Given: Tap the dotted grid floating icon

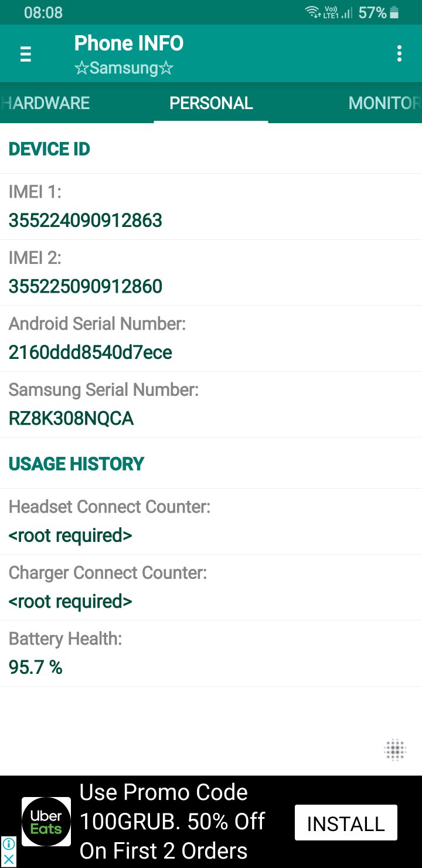Looking at the screenshot, I should (x=395, y=749).
